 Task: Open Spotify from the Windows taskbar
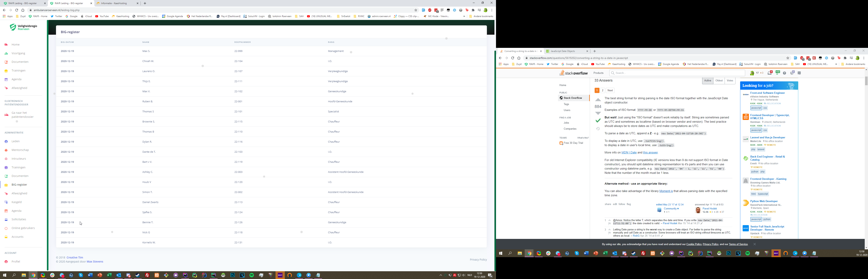pyautogui.click(x=252, y=275)
